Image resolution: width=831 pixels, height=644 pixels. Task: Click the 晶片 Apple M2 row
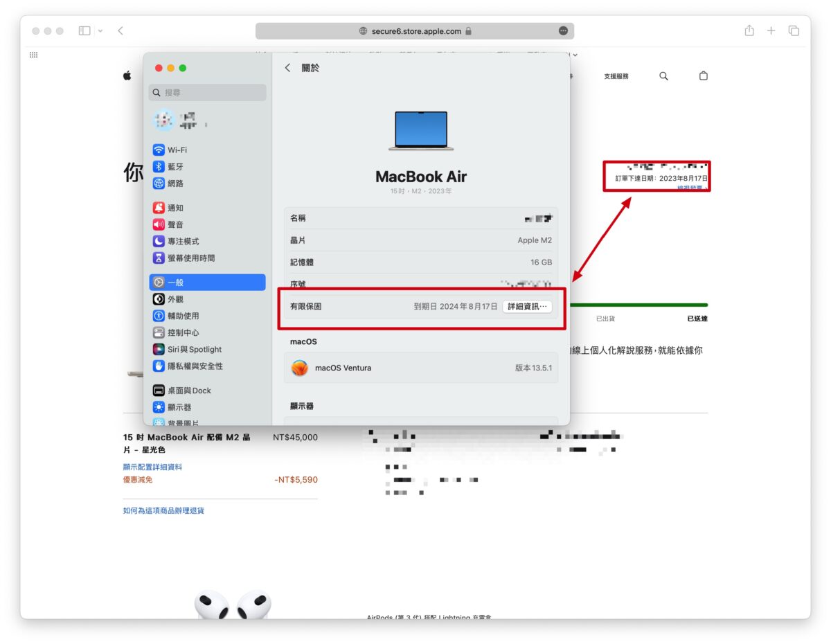[421, 240]
